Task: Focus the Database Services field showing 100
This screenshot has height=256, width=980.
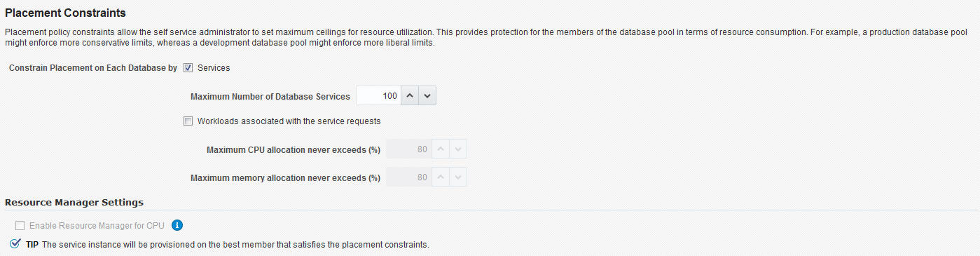Action: coord(378,96)
